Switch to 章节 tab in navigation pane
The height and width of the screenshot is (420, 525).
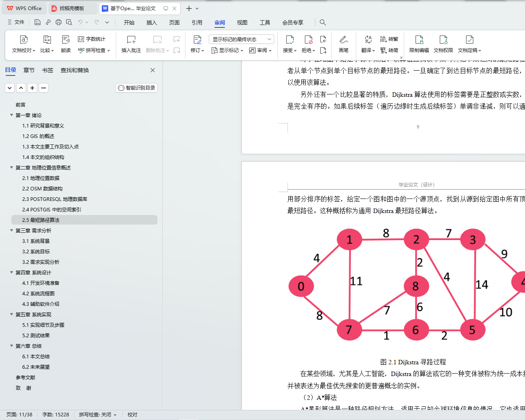coord(29,70)
